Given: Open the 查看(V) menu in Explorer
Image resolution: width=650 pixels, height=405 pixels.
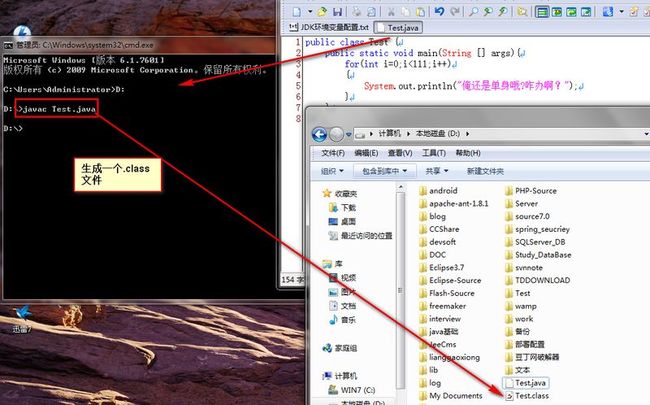Looking at the screenshot, I should click(x=400, y=153).
